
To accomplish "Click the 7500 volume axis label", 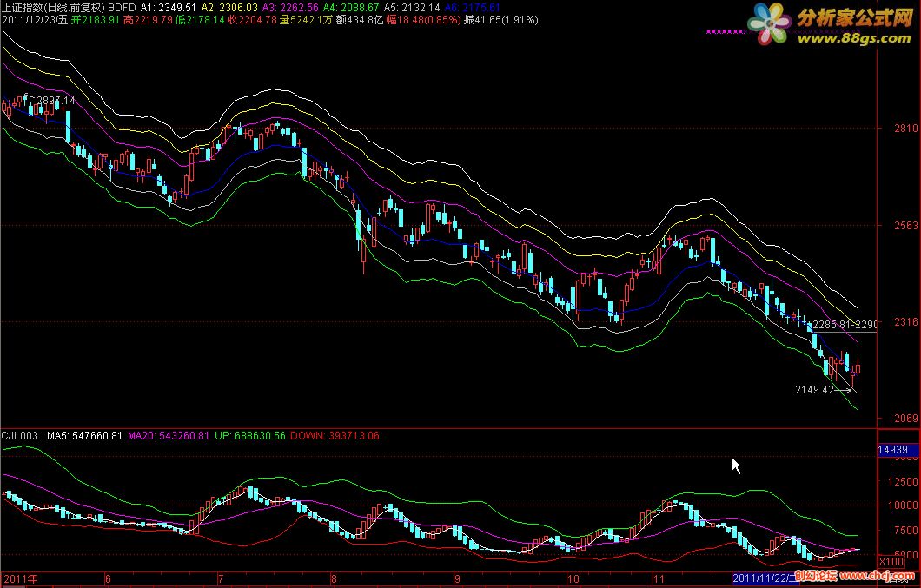I will point(906,530).
